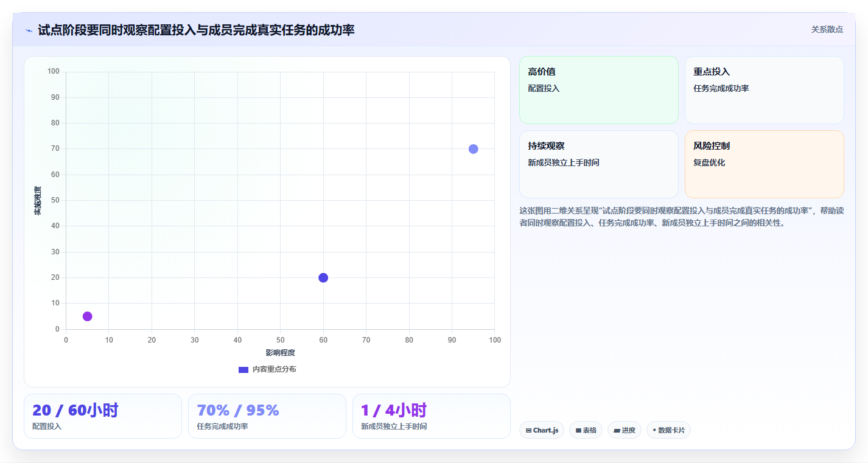Click the icon inside the 进度 chip
Screen dimensions: 868x463
[x=617, y=431]
